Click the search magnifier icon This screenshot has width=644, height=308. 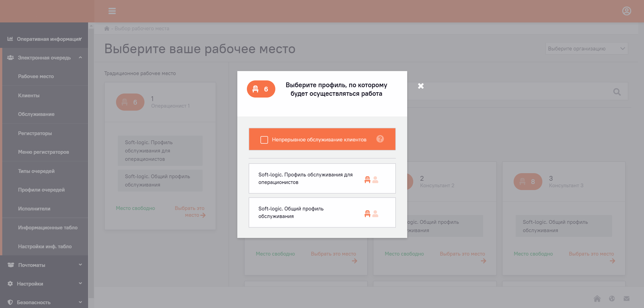coord(617,92)
